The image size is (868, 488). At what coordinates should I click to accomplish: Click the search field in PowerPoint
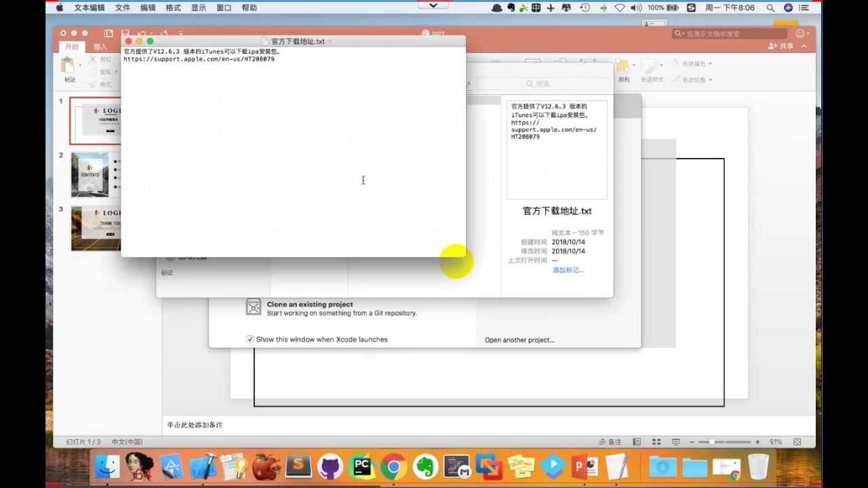[730, 33]
